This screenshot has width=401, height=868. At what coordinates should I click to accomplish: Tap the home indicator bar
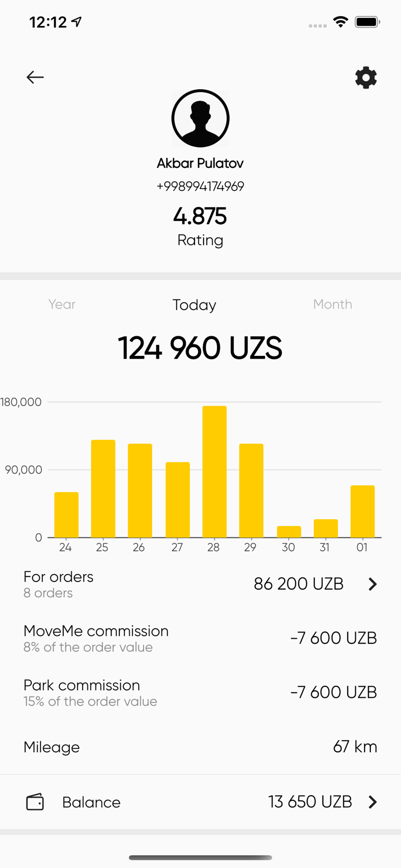(x=200, y=858)
